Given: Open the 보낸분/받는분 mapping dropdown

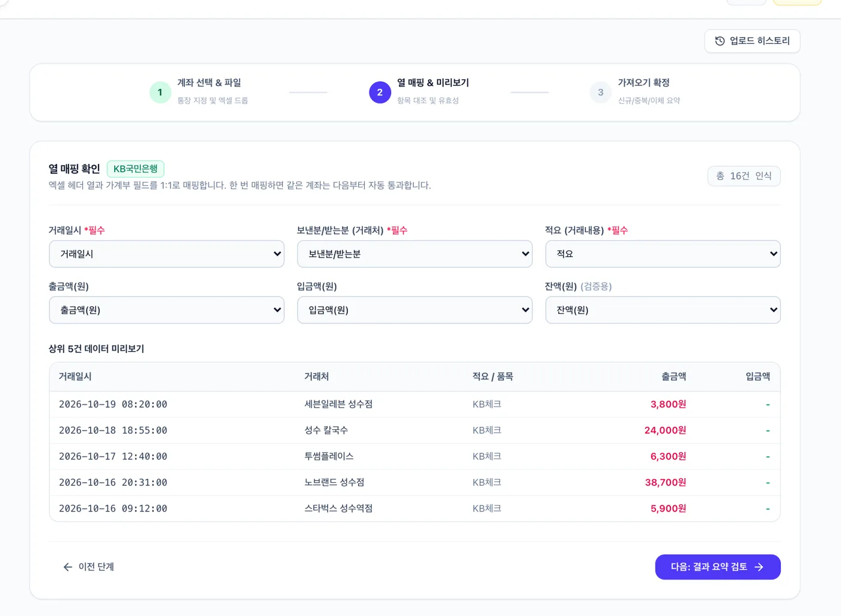Looking at the screenshot, I should (x=414, y=254).
